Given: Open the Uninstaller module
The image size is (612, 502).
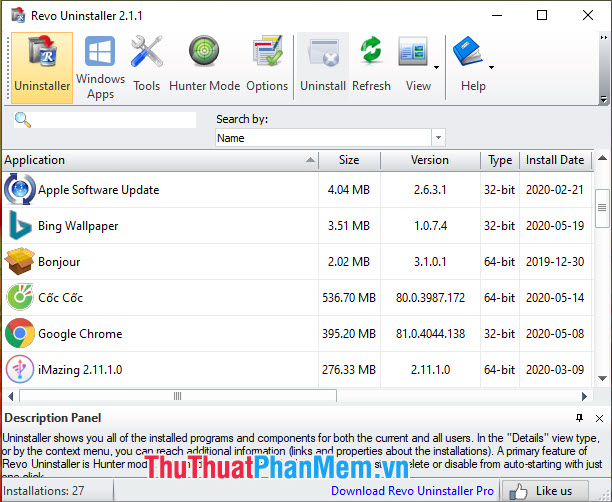Looking at the screenshot, I should coord(42,68).
